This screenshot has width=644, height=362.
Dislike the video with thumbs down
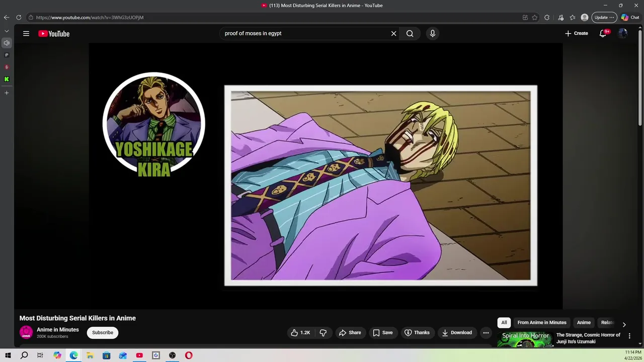(x=323, y=332)
